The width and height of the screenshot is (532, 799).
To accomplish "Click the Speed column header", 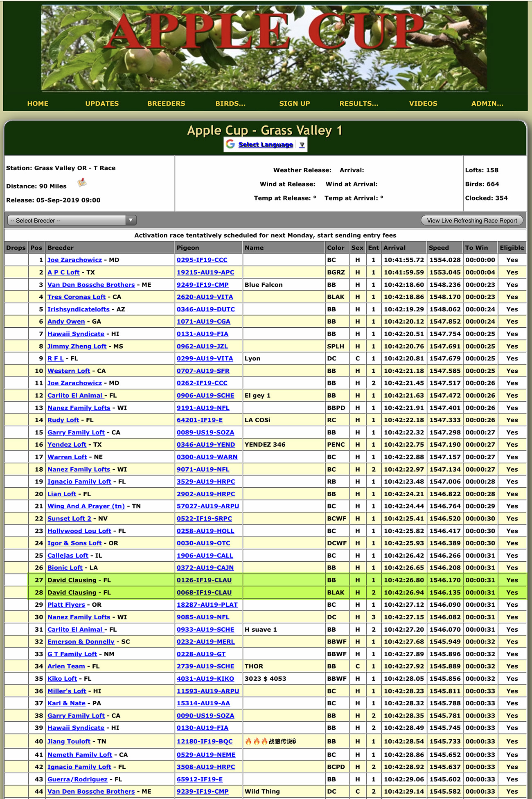I will point(445,248).
